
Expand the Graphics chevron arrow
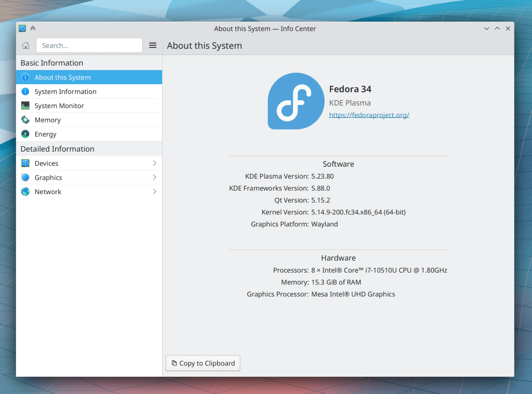pyautogui.click(x=154, y=178)
